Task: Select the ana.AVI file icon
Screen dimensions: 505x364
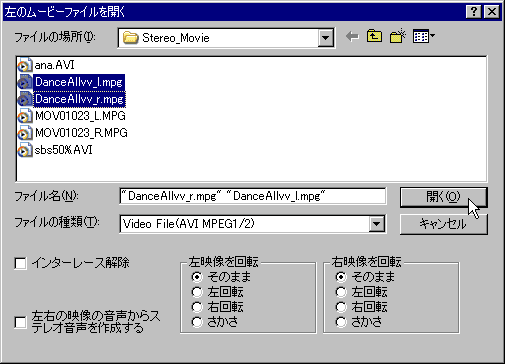Action: click(25, 65)
